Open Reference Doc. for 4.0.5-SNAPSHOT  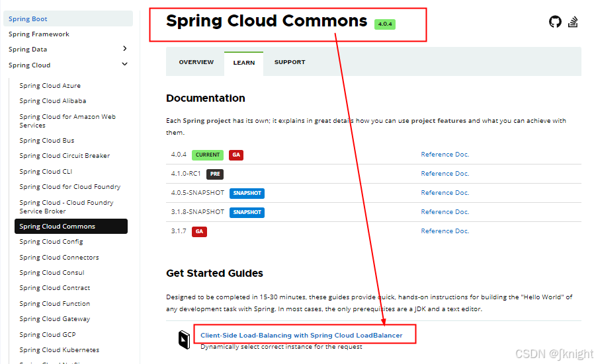445,193
